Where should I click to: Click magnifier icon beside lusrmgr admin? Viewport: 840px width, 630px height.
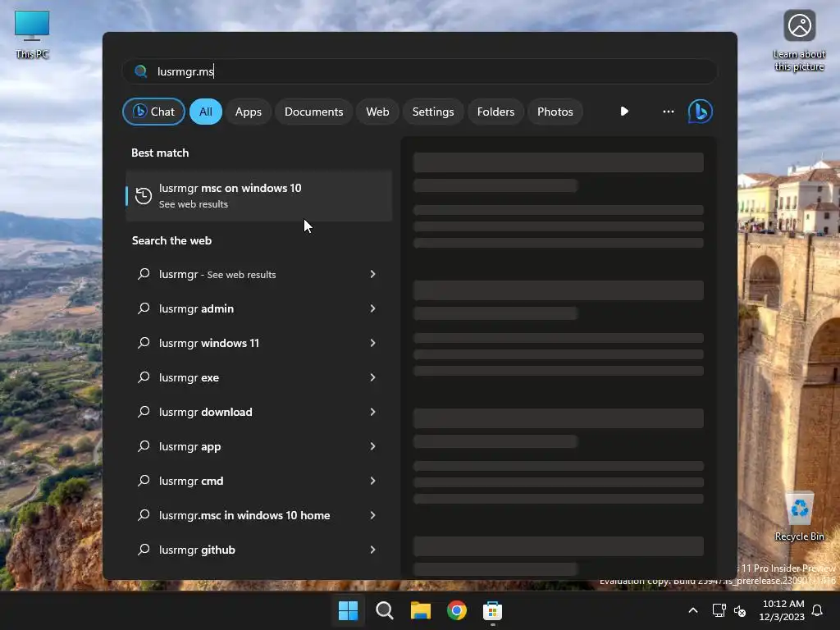click(x=144, y=308)
